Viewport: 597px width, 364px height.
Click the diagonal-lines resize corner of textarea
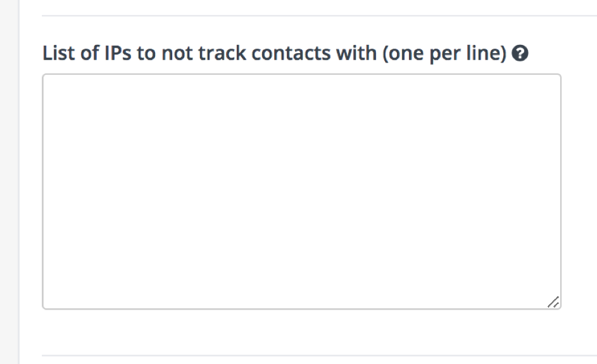(x=553, y=302)
